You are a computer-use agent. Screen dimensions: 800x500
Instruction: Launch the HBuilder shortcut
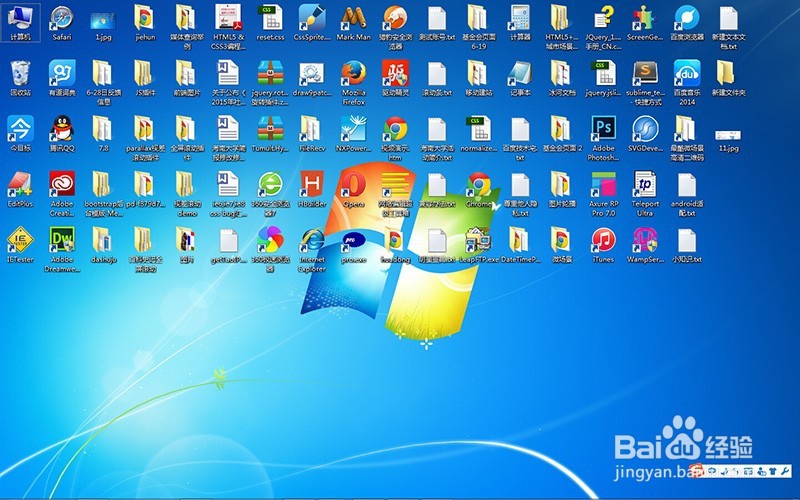click(x=312, y=189)
